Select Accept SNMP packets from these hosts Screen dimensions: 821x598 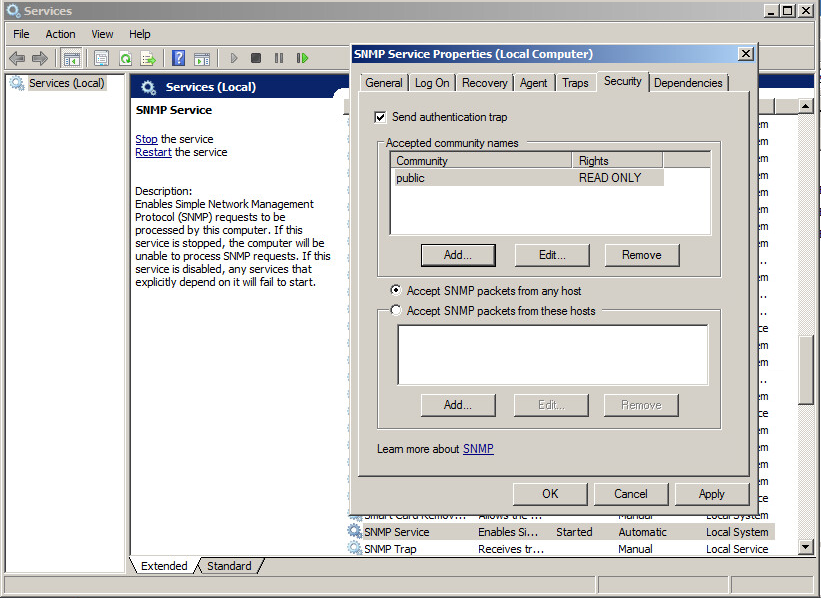396,311
